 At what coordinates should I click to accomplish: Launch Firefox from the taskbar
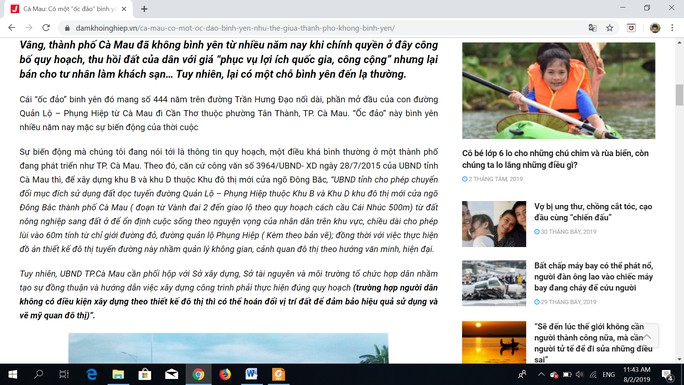(x=225, y=374)
